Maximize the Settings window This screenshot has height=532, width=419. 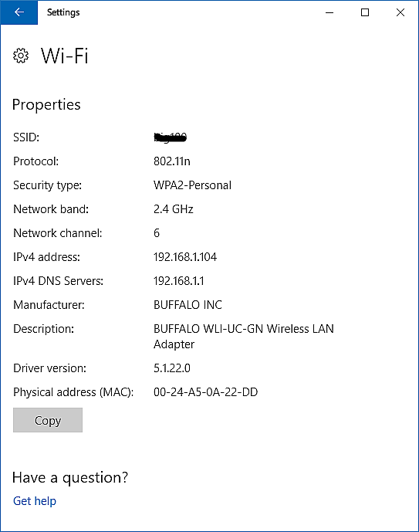[365, 12]
